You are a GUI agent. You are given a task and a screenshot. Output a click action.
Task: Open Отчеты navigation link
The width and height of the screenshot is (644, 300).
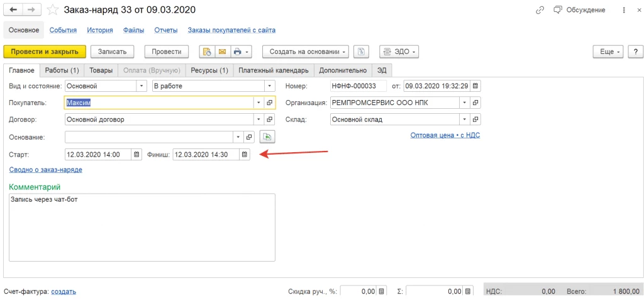(x=166, y=30)
